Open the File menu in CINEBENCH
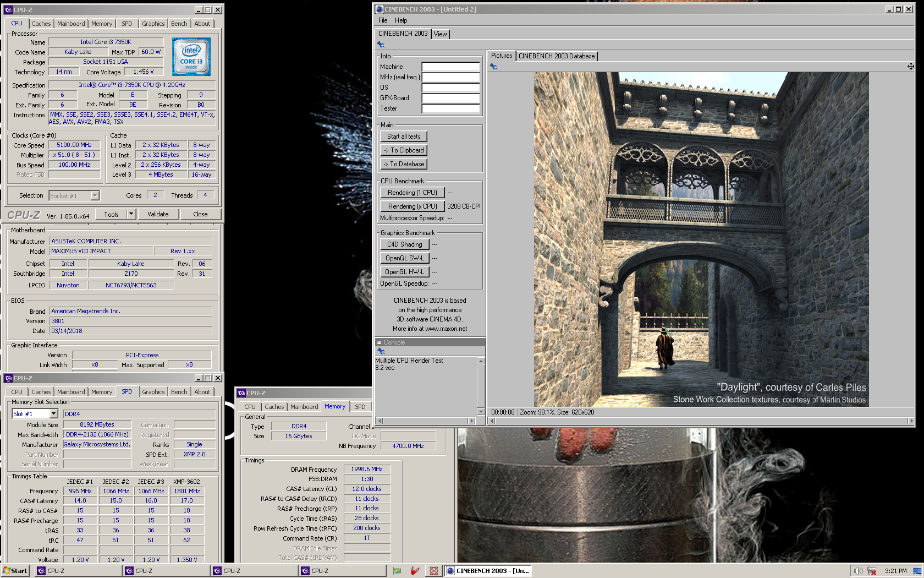The image size is (924, 578). coord(383,20)
